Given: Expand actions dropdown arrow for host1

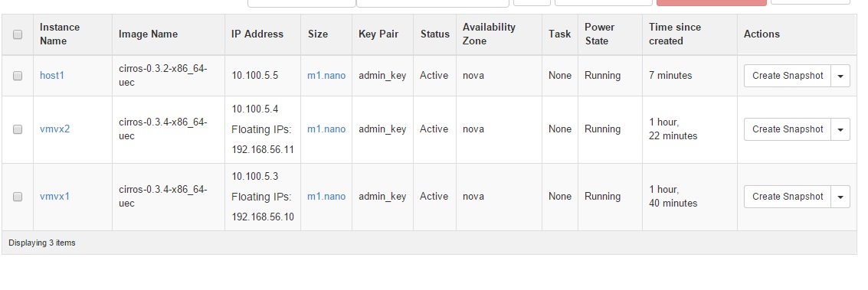Looking at the screenshot, I should [840, 76].
